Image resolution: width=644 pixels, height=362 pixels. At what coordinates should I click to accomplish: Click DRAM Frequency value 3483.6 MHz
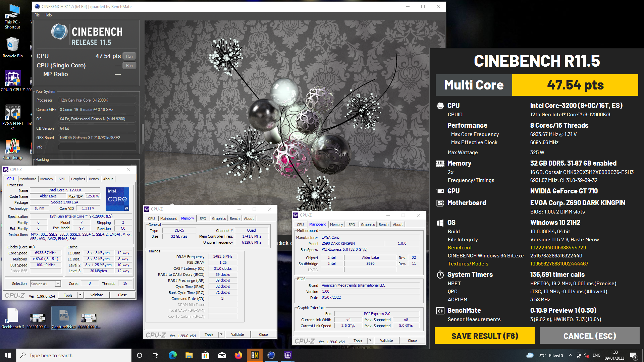223,256
